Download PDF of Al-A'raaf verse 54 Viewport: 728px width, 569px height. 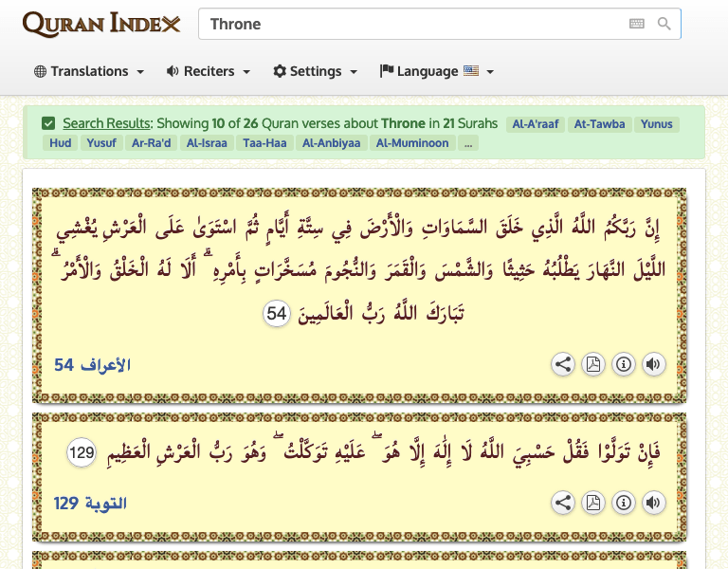(593, 364)
